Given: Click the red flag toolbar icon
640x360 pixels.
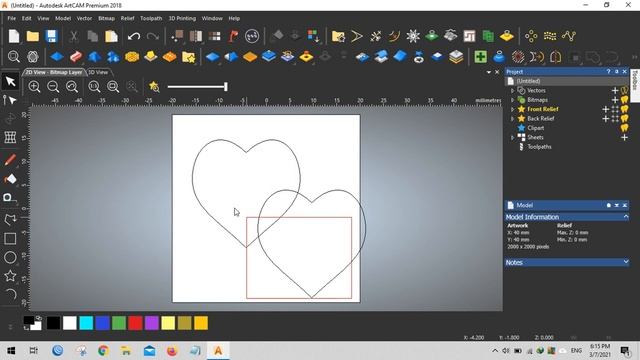Looking at the screenshot, I should 233,36.
